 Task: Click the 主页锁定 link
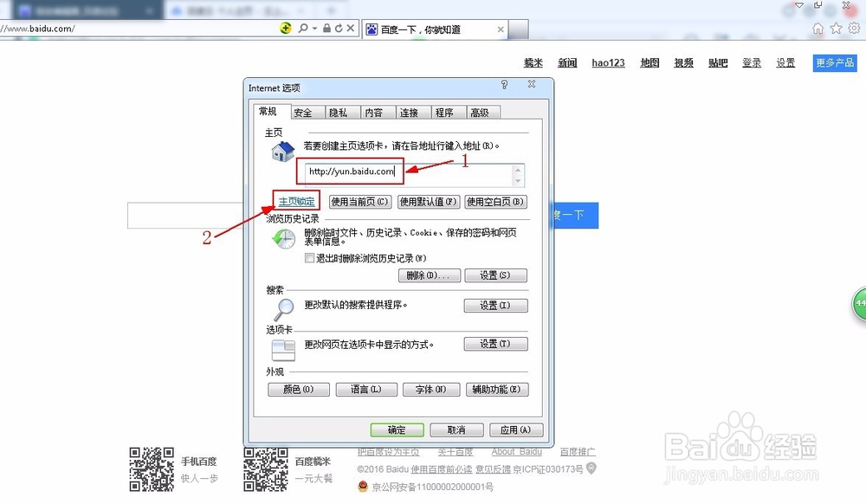click(x=296, y=202)
